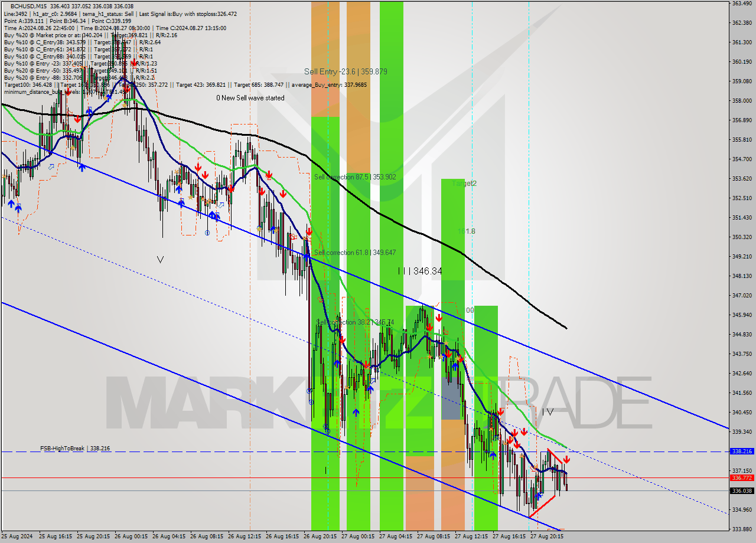Click 343.750 on the price axis

[x=742, y=354]
